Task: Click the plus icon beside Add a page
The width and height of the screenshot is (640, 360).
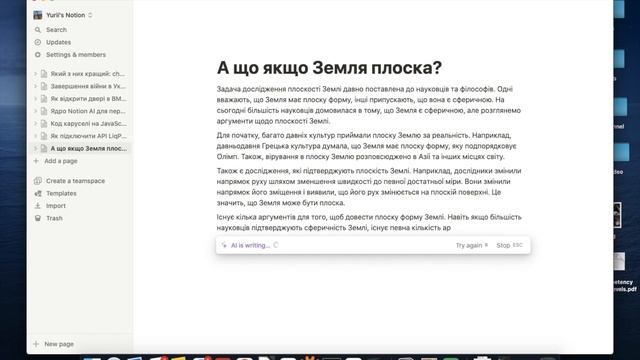Action: coord(36,161)
